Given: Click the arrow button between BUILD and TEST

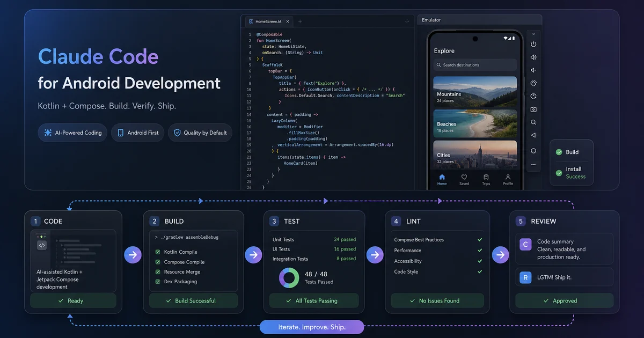Looking at the screenshot, I should click(253, 255).
